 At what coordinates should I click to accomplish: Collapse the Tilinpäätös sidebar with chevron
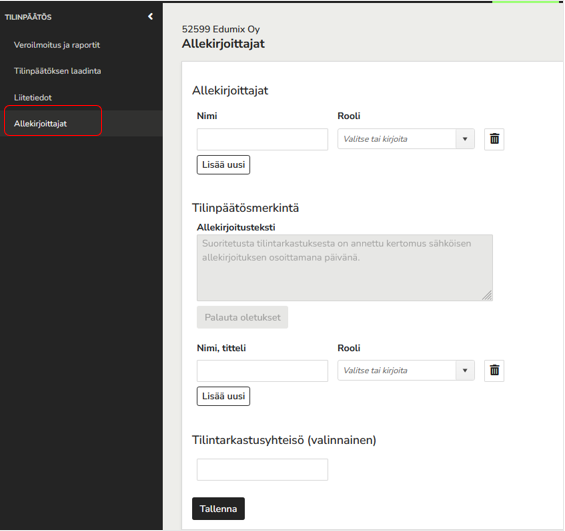[x=150, y=17]
